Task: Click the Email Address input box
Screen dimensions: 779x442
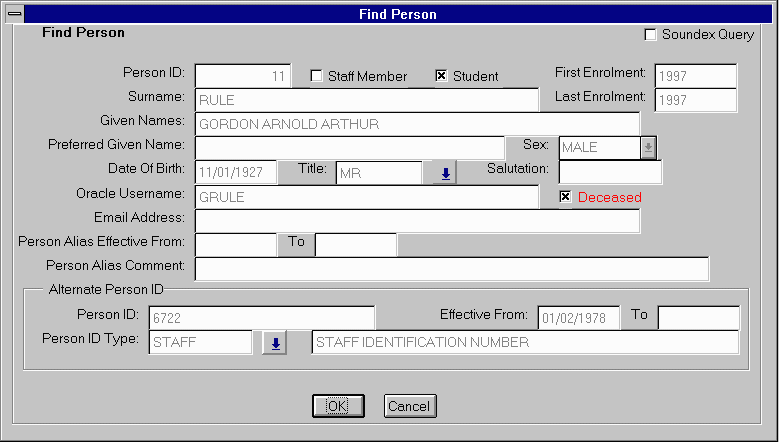Action: click(x=417, y=221)
